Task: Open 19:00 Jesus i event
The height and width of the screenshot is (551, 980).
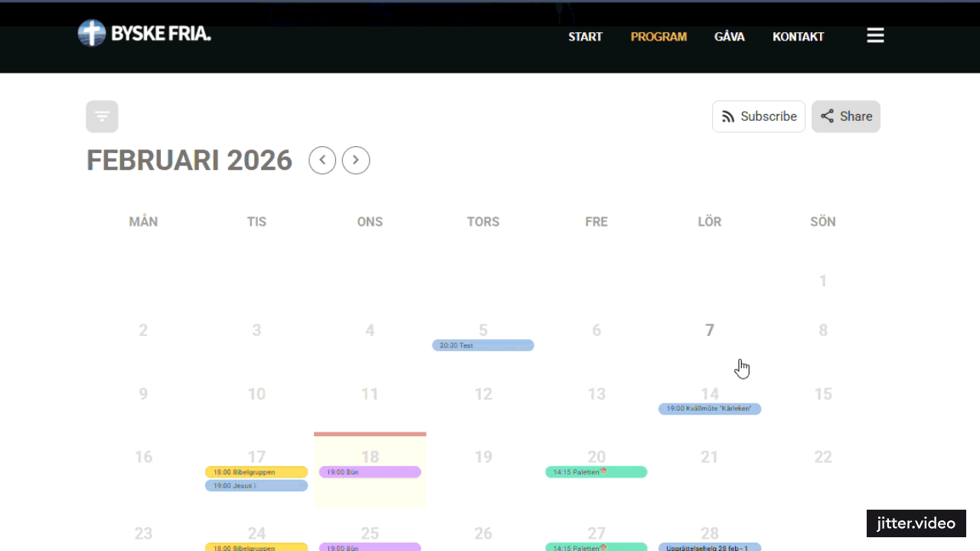Action: click(256, 486)
